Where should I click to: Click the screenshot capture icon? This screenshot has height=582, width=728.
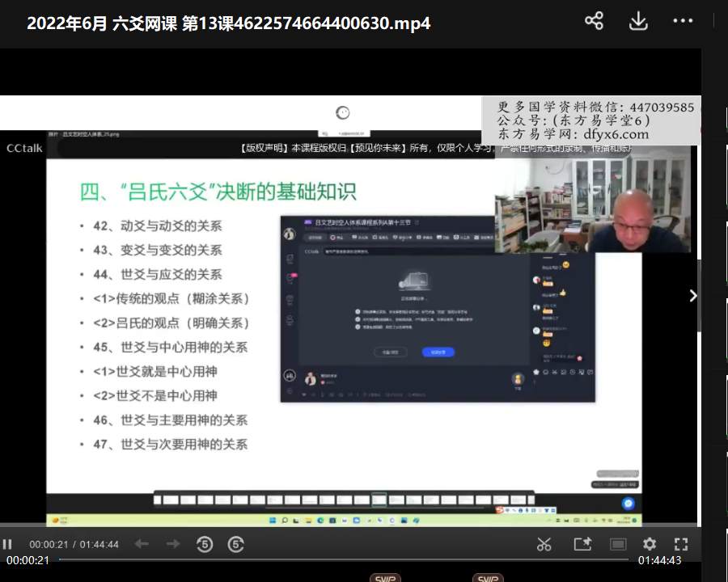582,544
